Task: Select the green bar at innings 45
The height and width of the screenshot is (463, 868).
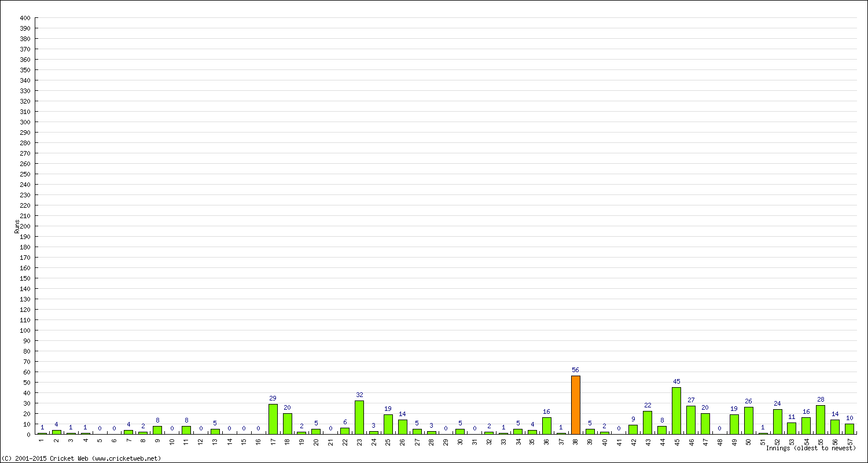Action: (676, 410)
